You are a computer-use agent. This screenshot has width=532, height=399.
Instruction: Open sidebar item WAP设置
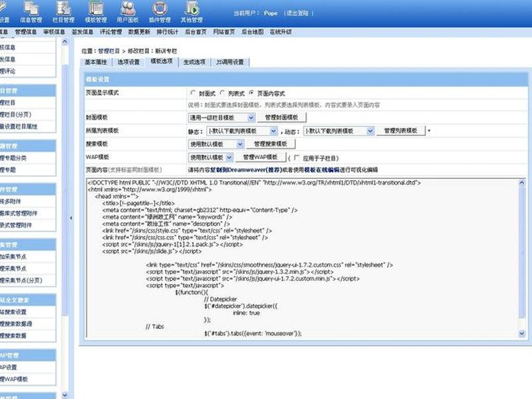point(8,367)
